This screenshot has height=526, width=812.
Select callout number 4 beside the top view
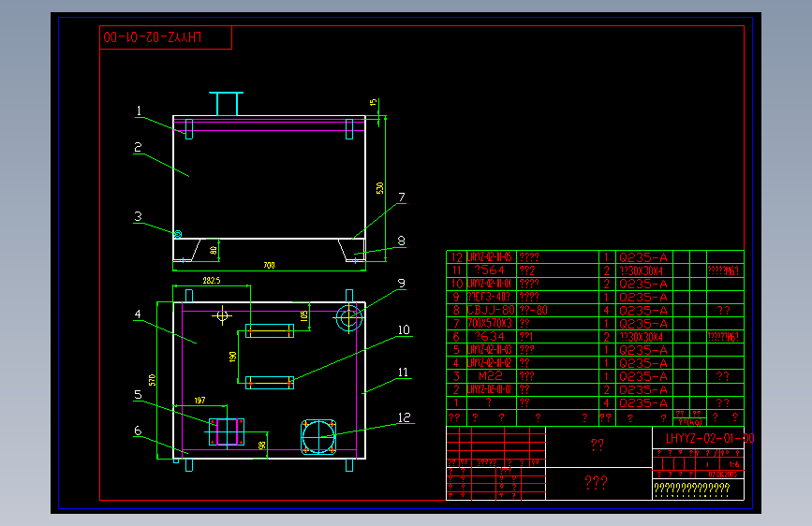tap(138, 314)
